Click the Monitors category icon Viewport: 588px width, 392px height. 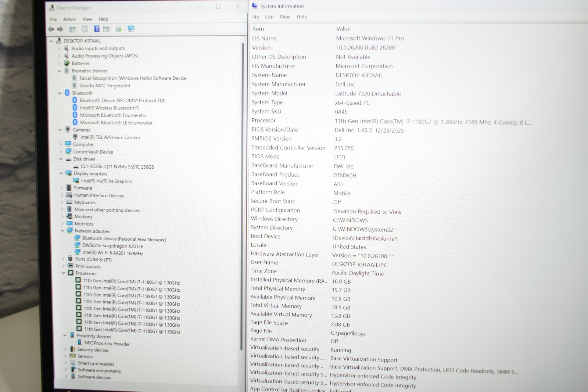pos(70,223)
